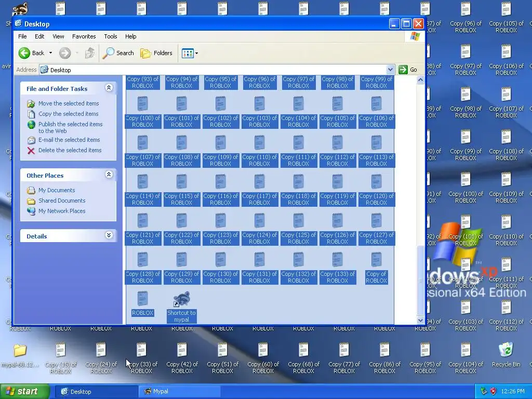532x399 pixels.
Task: Expand the Address bar dropdown
Action: click(x=390, y=70)
